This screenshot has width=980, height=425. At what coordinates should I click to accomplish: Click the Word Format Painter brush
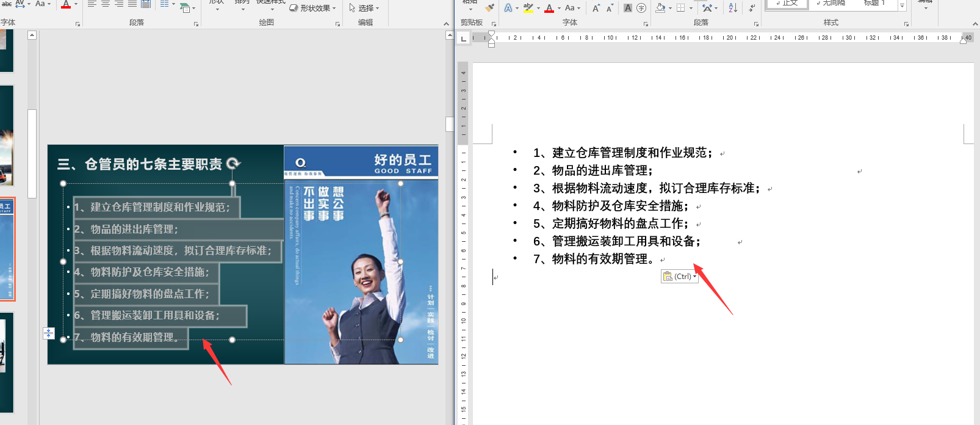pyautogui.click(x=489, y=7)
